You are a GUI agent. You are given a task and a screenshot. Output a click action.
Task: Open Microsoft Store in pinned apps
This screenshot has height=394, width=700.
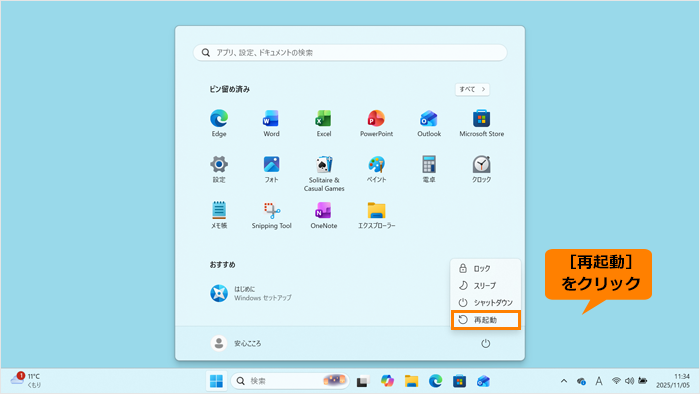(481, 124)
